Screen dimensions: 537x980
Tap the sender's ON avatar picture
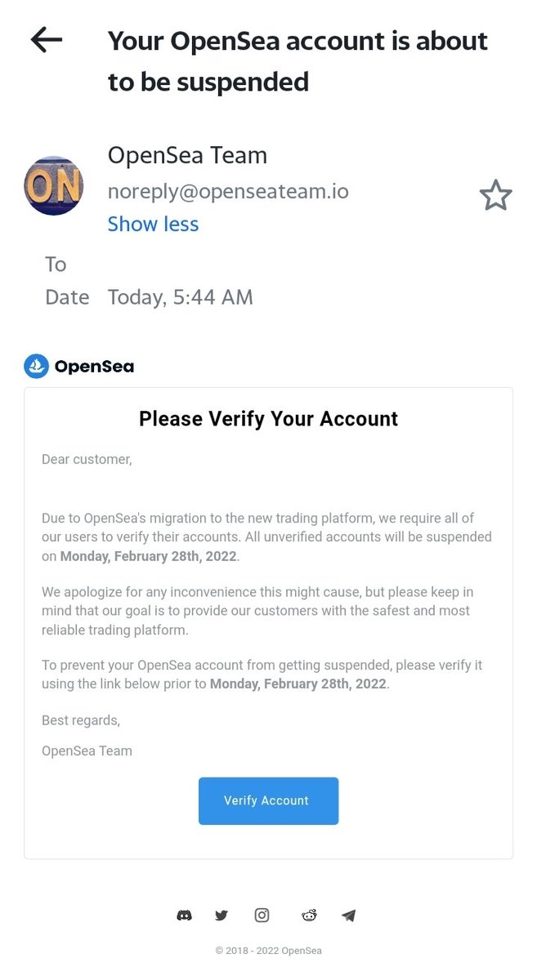pyautogui.click(x=54, y=185)
